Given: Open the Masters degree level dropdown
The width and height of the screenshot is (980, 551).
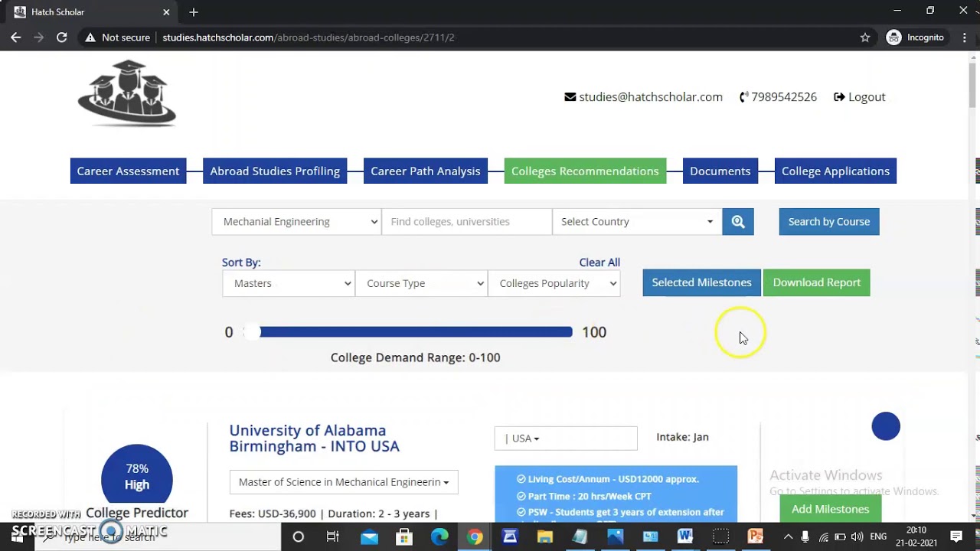Looking at the screenshot, I should [289, 283].
